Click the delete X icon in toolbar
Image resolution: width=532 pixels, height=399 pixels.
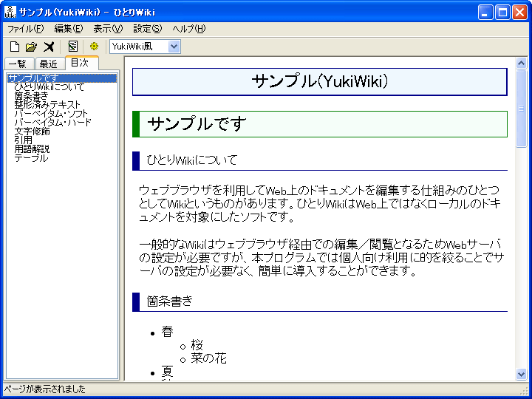tap(49, 47)
